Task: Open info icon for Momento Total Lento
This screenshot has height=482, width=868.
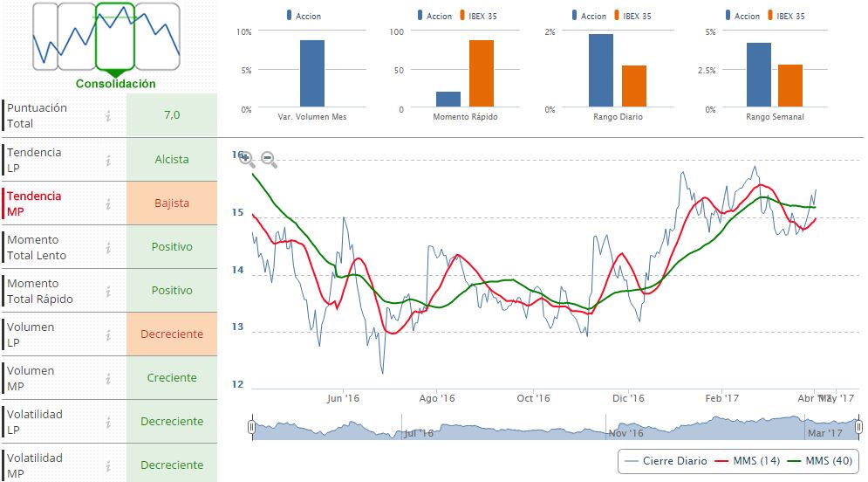Action: (x=108, y=247)
